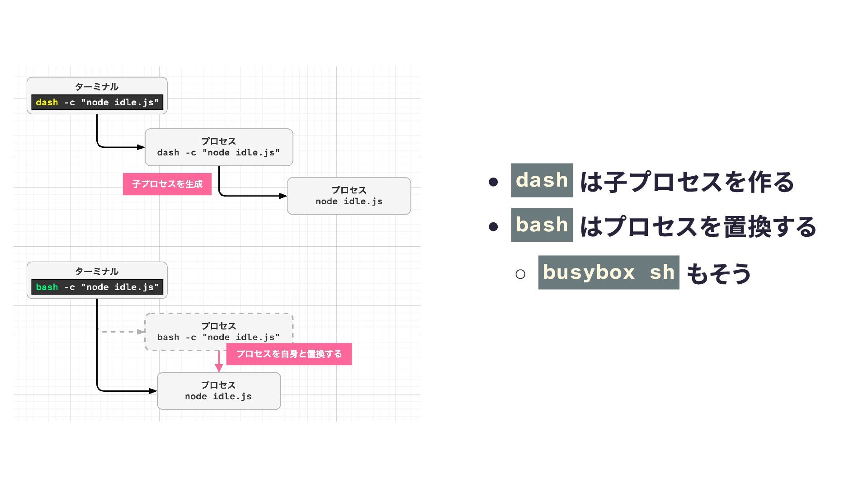Select the dash -c process node
The image size is (868, 488).
(219, 147)
